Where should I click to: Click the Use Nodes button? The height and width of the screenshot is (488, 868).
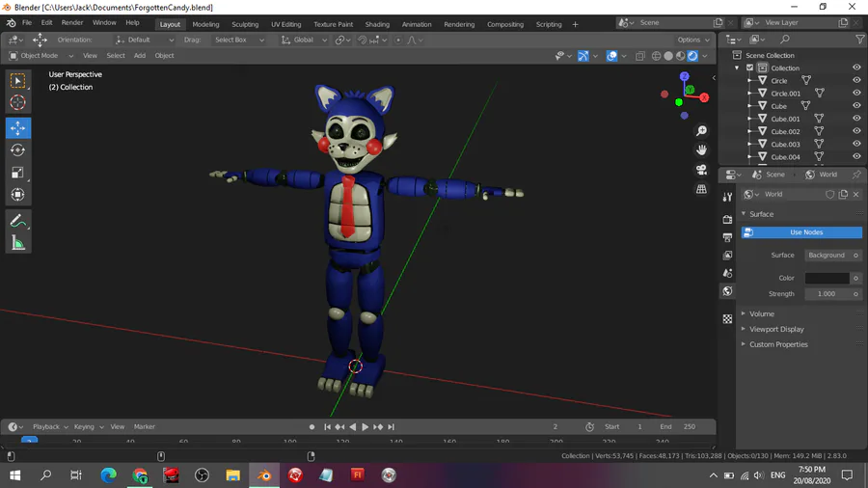tap(801, 232)
